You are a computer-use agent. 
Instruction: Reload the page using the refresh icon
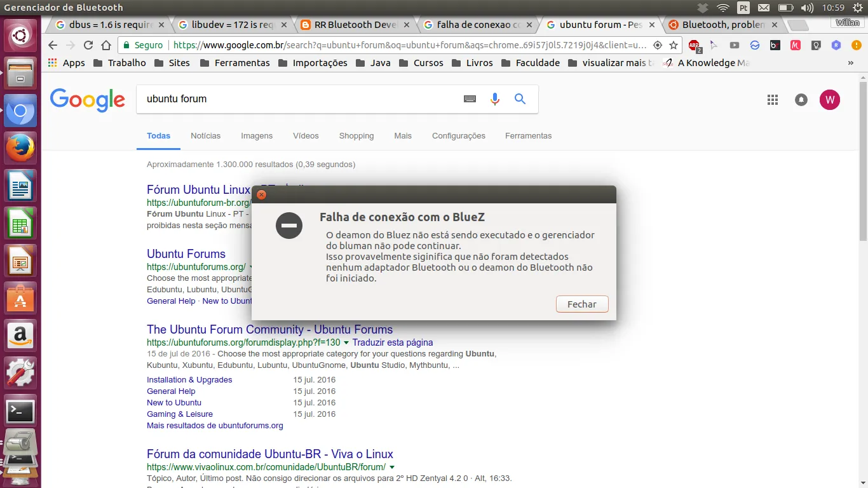pos(88,45)
